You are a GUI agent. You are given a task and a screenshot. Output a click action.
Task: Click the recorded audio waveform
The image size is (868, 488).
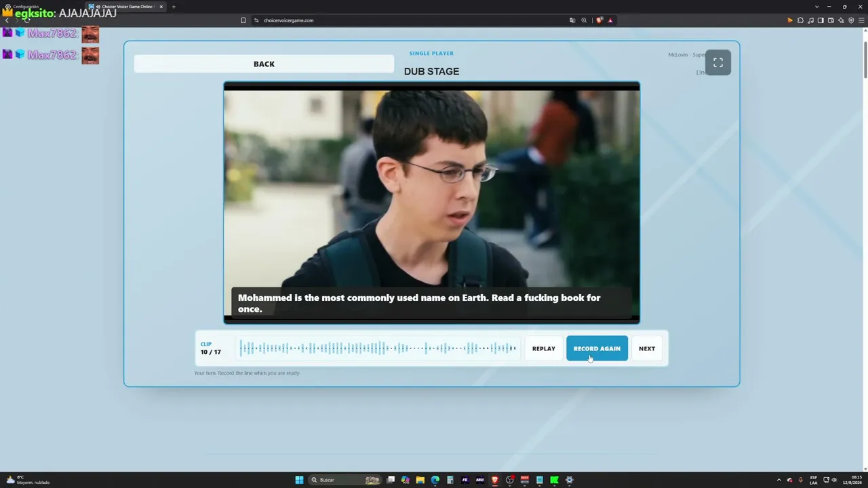pos(378,348)
